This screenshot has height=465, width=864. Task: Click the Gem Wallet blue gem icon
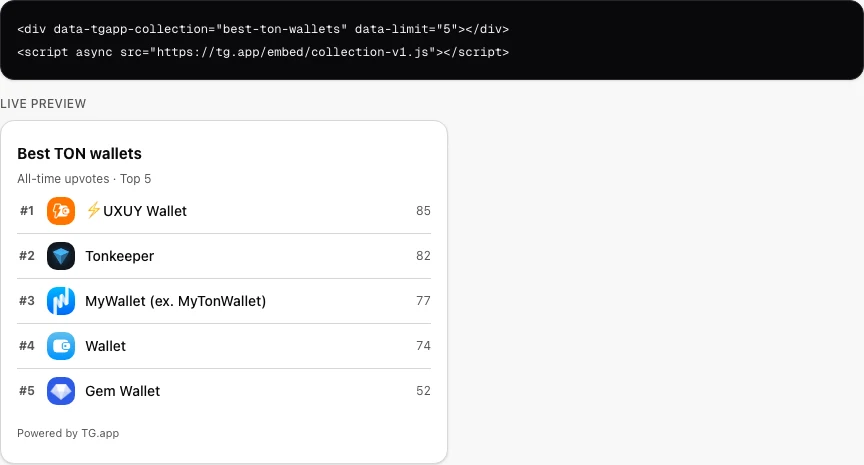(61, 391)
